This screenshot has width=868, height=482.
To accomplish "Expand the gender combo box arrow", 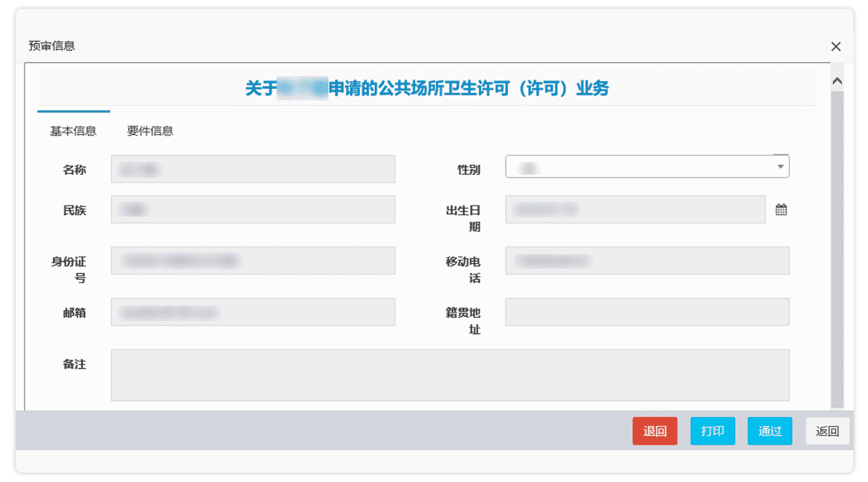I will pyautogui.click(x=781, y=167).
